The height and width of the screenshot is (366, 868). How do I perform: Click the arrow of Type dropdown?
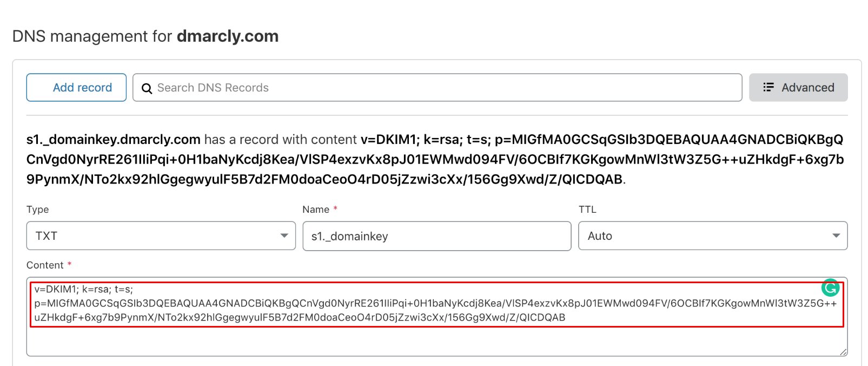point(284,236)
